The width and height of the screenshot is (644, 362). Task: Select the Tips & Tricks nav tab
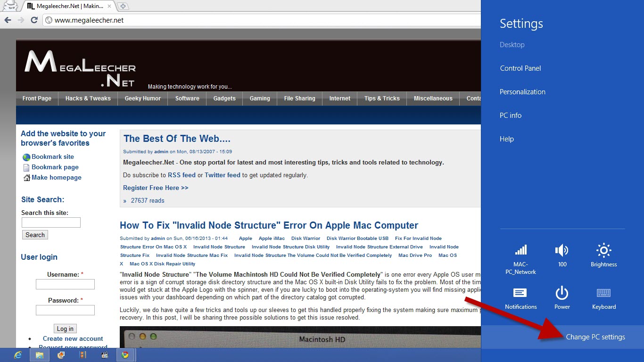click(x=382, y=99)
